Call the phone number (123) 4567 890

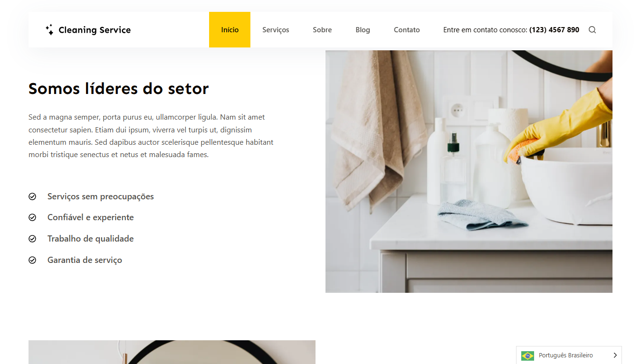554,30
